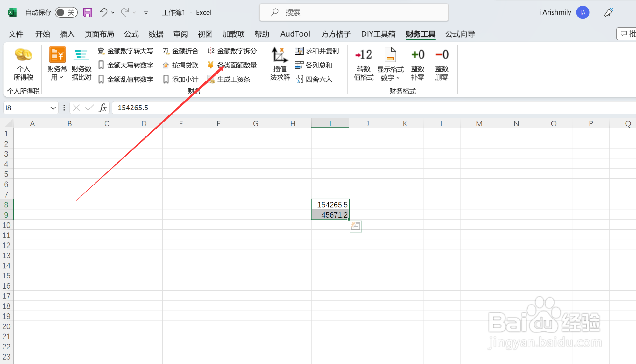Expand the Name Box dropdown arrow
636x364 pixels.
pos(53,108)
